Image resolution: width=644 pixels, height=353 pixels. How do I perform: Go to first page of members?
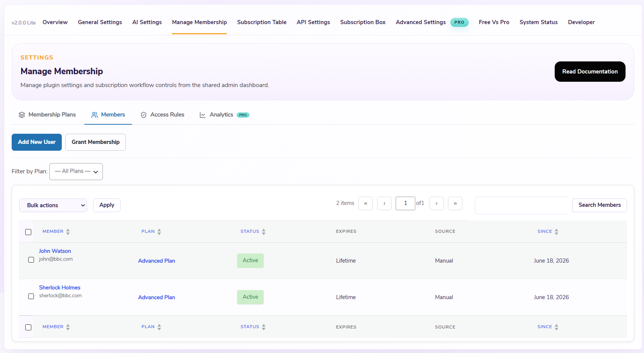point(366,203)
